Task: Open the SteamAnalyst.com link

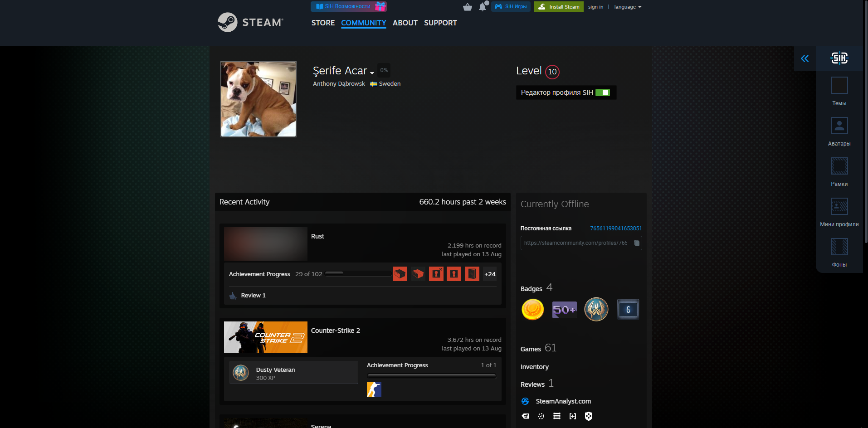Action: 563,401
